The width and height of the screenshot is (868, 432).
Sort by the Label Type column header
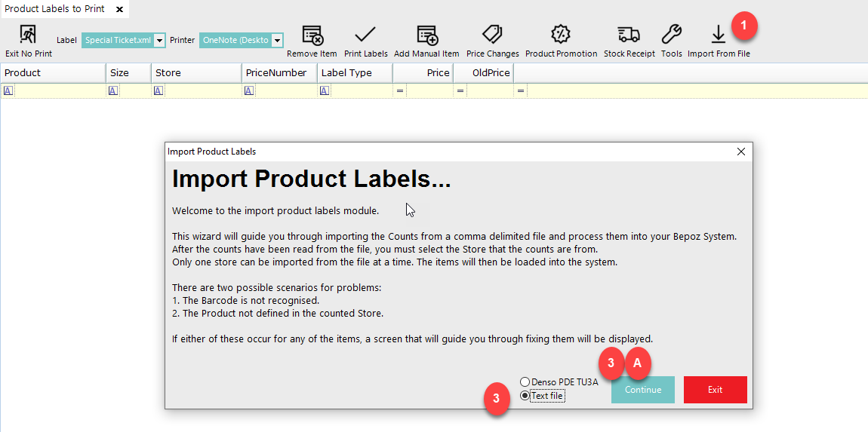354,73
